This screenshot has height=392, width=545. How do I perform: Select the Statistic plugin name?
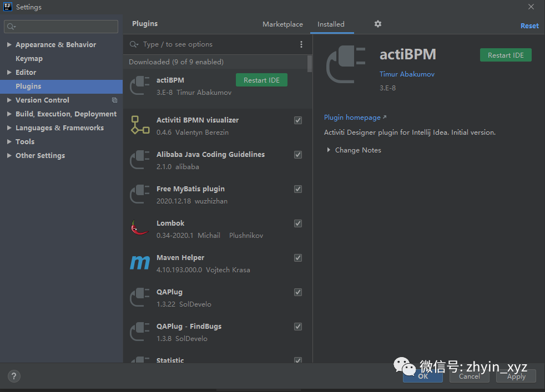point(170,360)
